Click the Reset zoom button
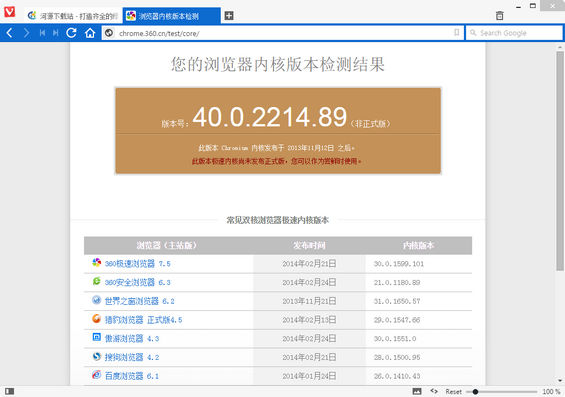The width and height of the screenshot is (565, 397). click(453, 392)
